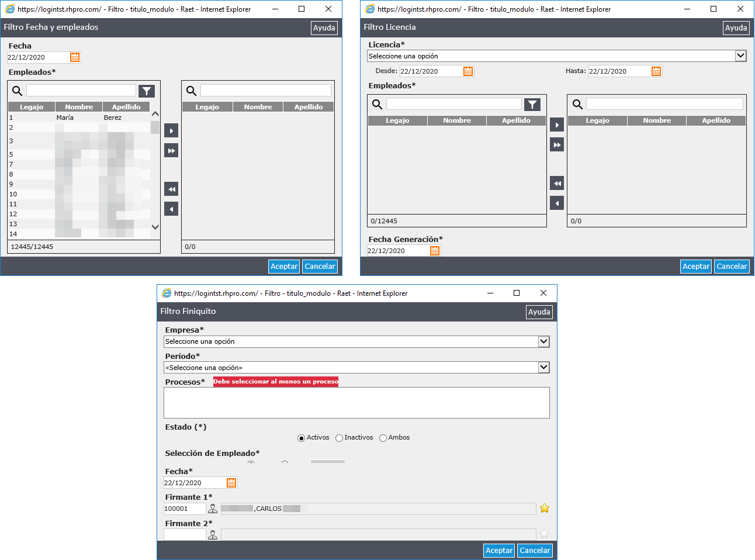Click the Internet Explorer icon in the Filtro Finiquito title bar

167,293
